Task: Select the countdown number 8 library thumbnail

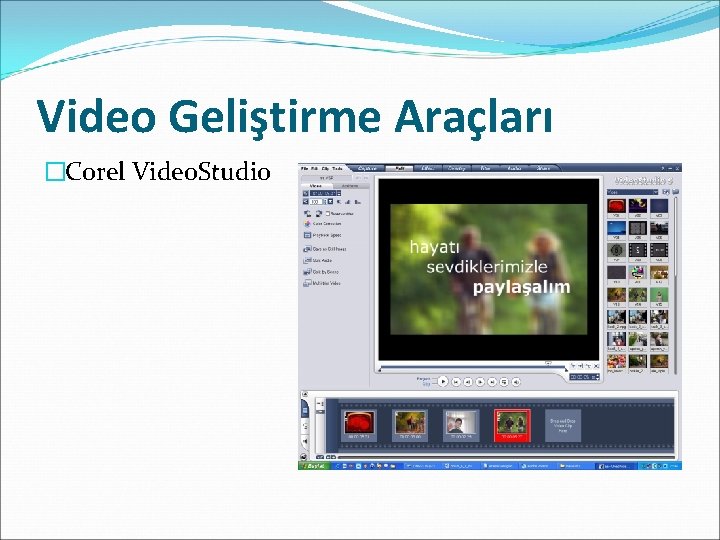Action: pos(616,251)
